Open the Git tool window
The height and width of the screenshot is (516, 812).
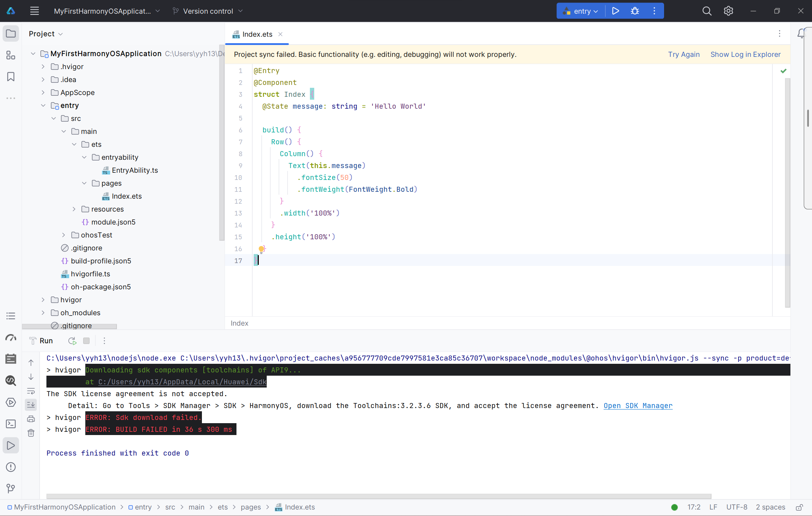(x=11, y=488)
